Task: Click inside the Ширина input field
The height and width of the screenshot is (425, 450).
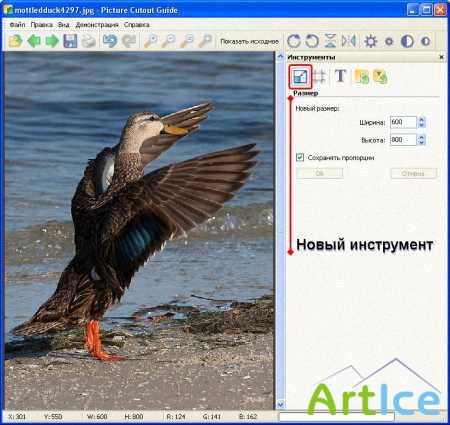Action: pos(403,122)
